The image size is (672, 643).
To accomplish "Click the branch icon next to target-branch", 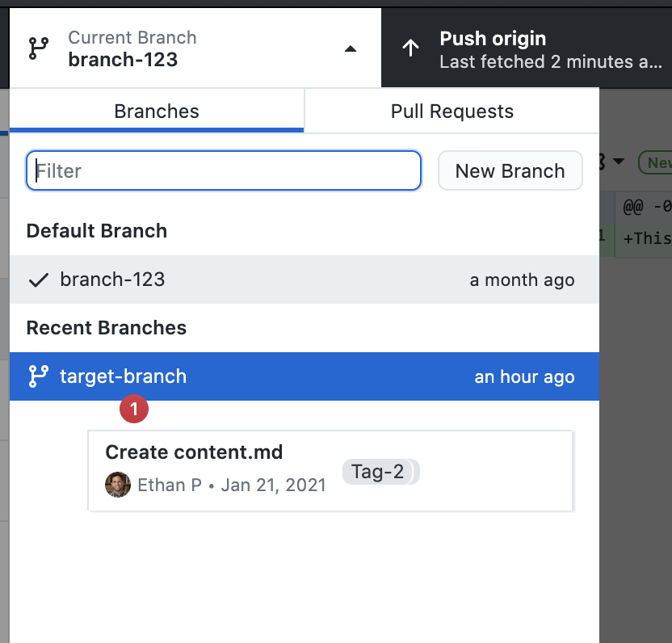I will click(36, 376).
